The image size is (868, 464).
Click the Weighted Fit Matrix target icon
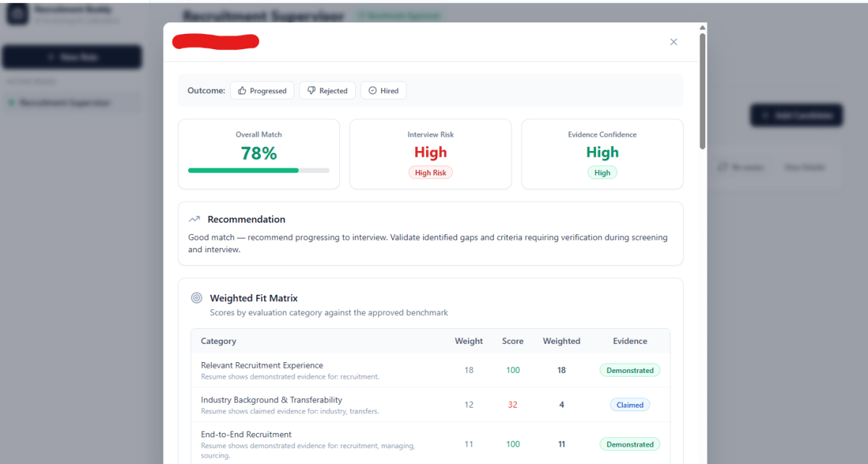coord(196,298)
